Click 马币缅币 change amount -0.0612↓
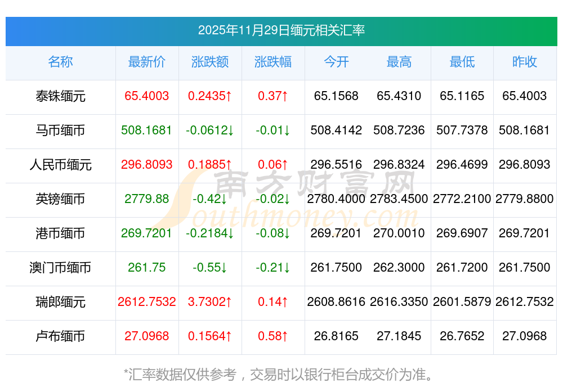 [210, 130]
